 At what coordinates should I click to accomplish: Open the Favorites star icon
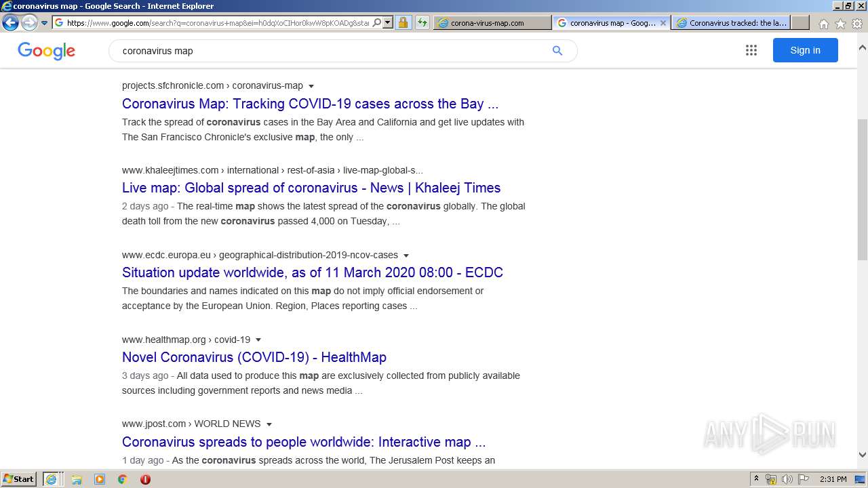[840, 24]
